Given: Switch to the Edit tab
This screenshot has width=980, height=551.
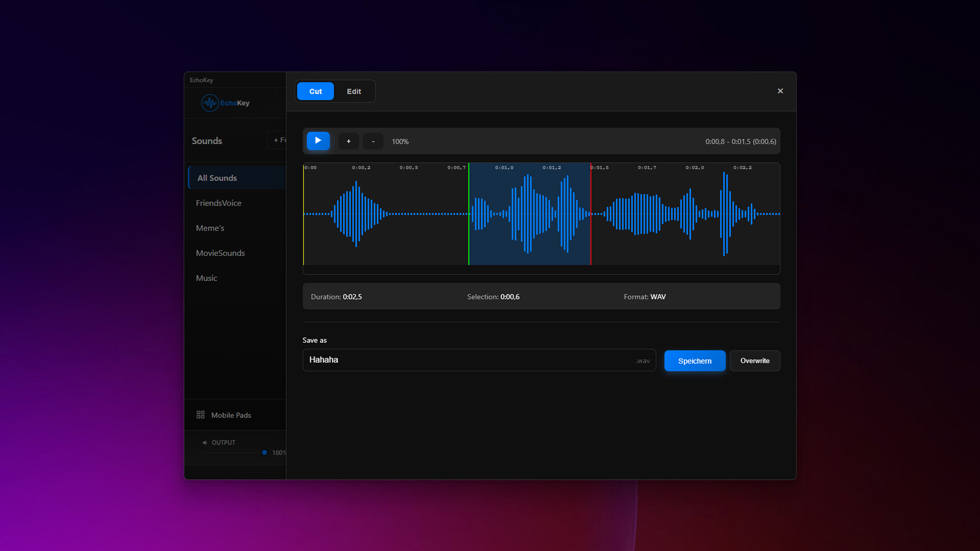Looking at the screenshot, I should click(354, 91).
